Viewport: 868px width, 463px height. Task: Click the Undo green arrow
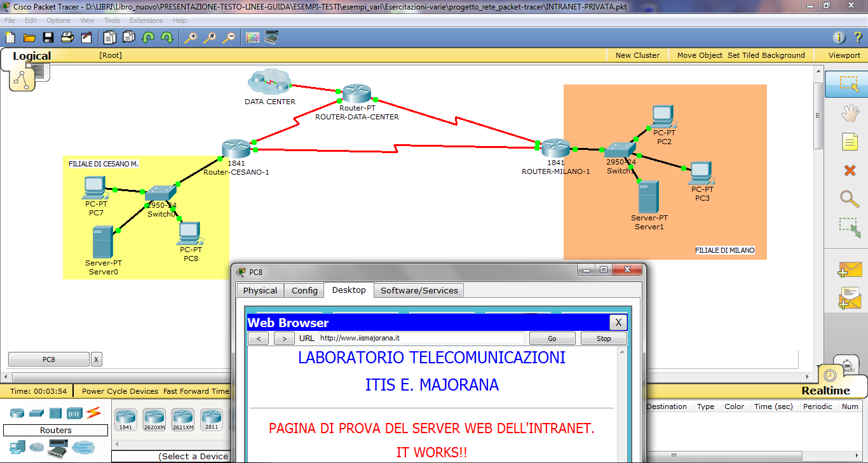[148, 37]
